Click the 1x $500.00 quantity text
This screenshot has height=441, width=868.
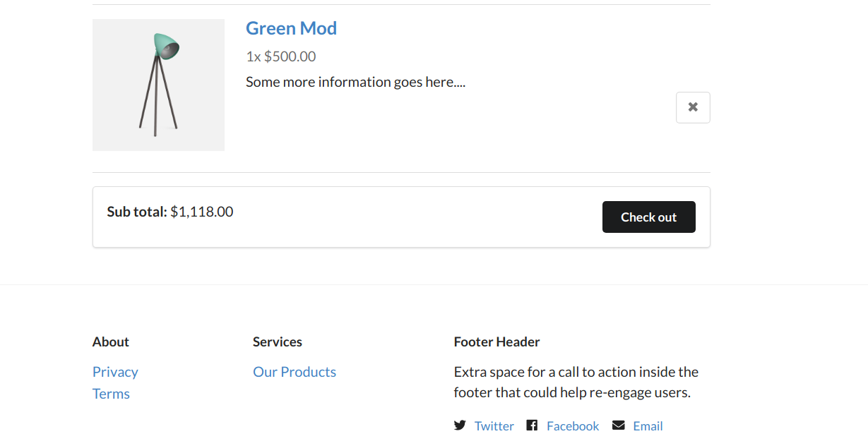[x=281, y=56]
